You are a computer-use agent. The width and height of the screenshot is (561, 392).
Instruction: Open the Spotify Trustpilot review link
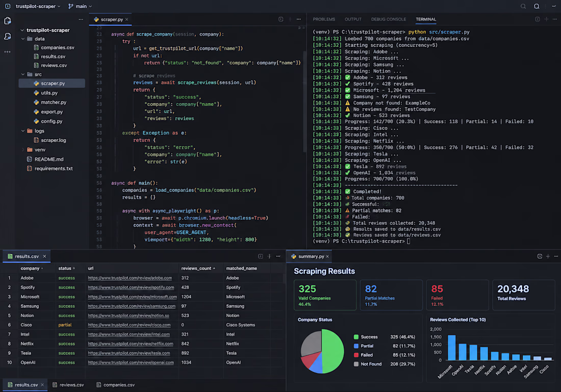click(x=131, y=287)
